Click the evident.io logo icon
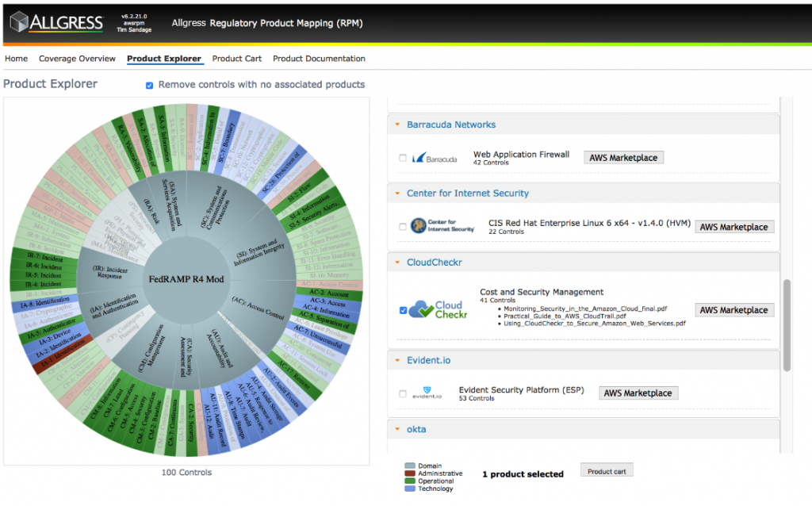The image size is (812, 506). (x=427, y=393)
